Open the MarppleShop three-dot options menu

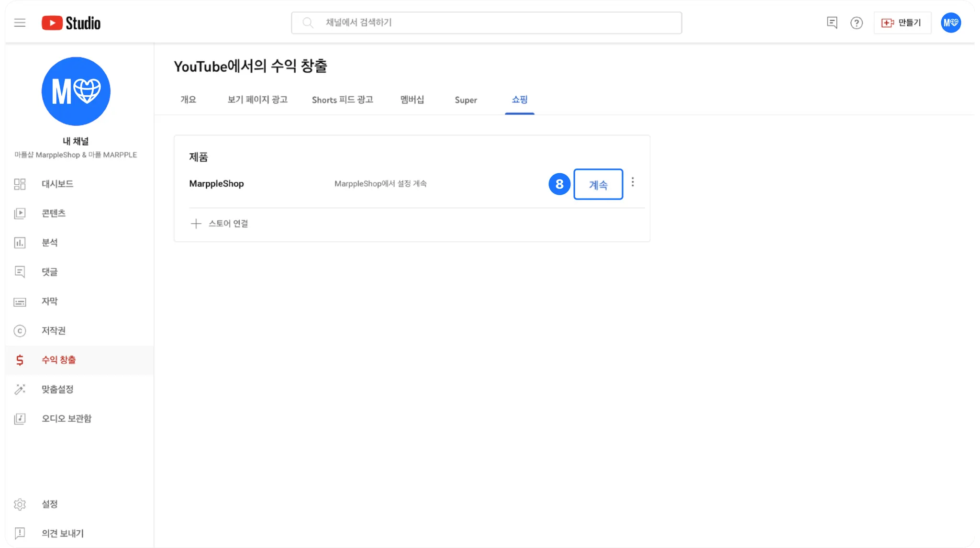coord(633,182)
